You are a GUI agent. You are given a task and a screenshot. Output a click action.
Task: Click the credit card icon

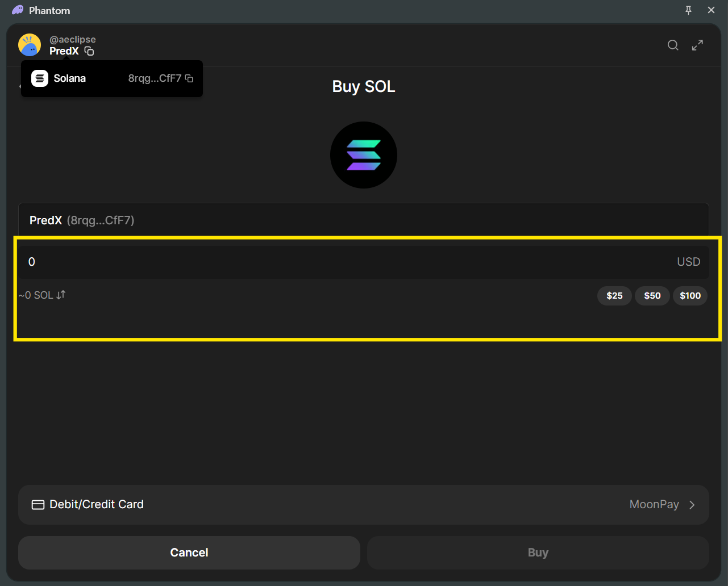tap(38, 505)
